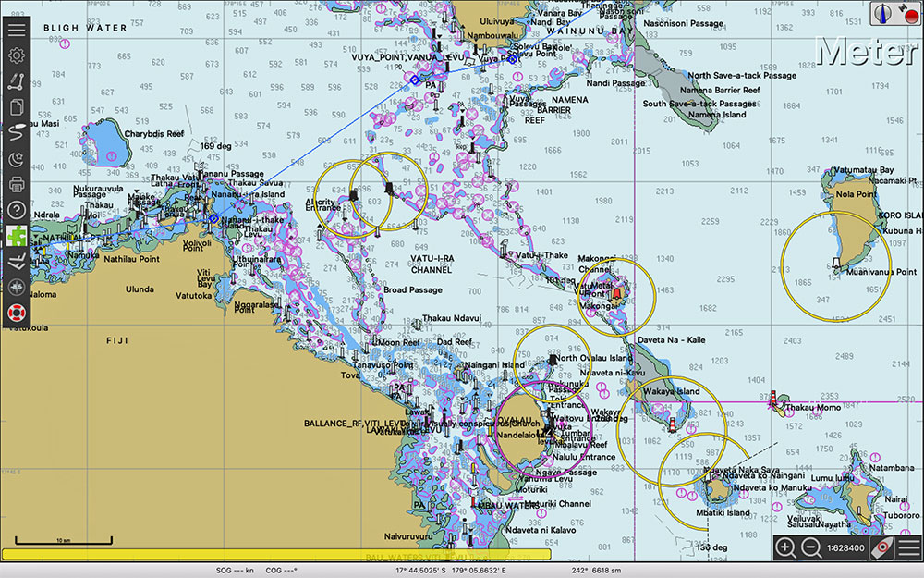
Task: Select the Create Route tool
Action: pyautogui.click(x=17, y=81)
